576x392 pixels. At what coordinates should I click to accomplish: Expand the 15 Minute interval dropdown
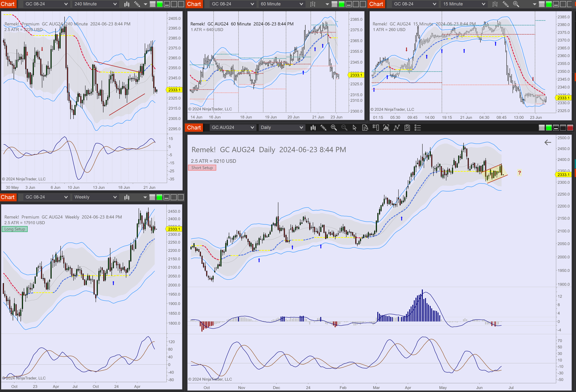tap(464, 4)
